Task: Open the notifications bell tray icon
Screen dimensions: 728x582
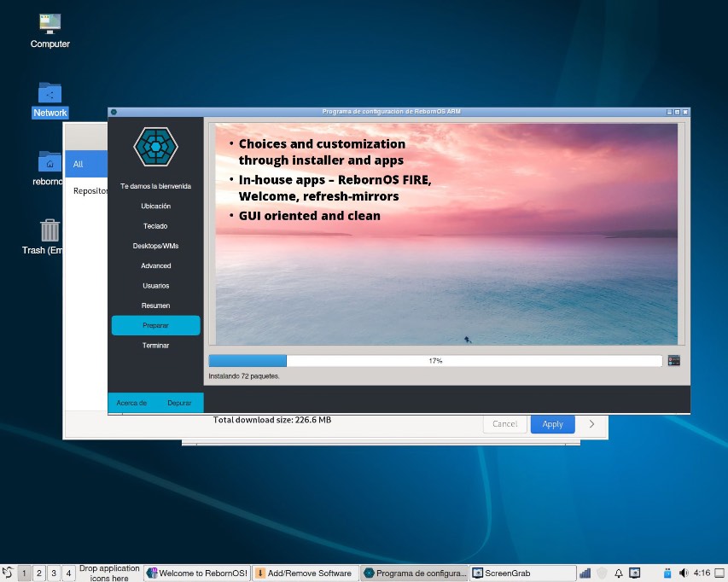Action: click(619, 573)
